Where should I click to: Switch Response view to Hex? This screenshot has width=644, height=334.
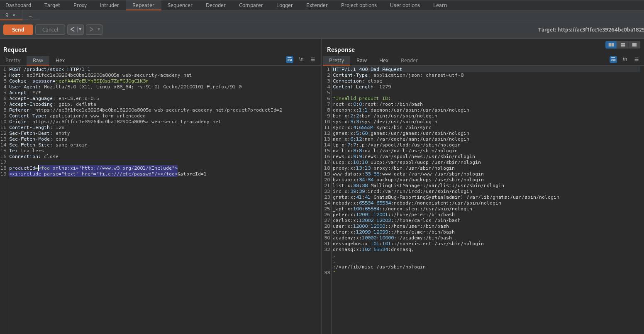coord(384,60)
